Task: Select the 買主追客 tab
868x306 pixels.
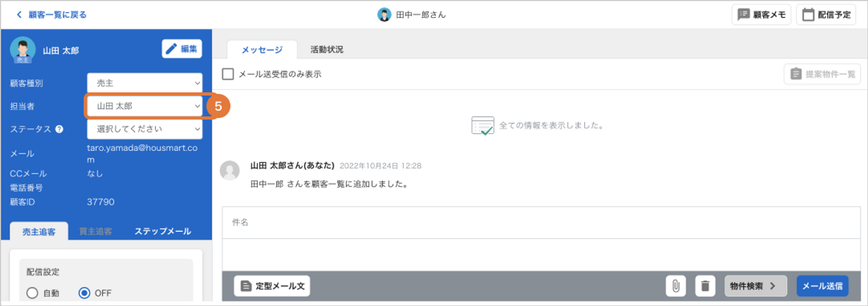Action: click(95, 231)
